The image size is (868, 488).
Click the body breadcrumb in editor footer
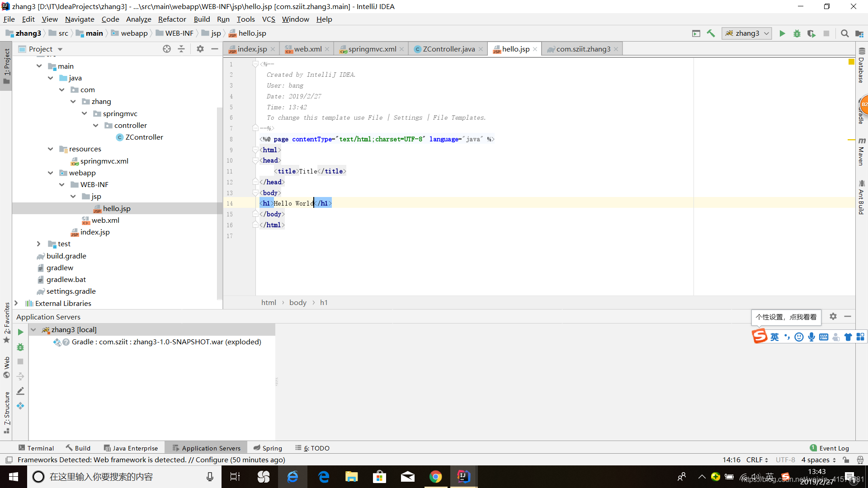click(298, 302)
